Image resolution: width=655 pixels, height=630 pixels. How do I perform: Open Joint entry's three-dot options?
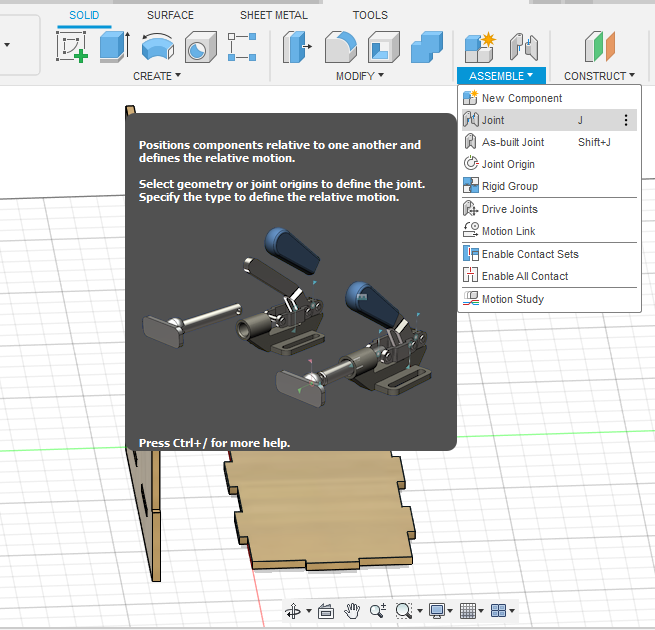626,120
